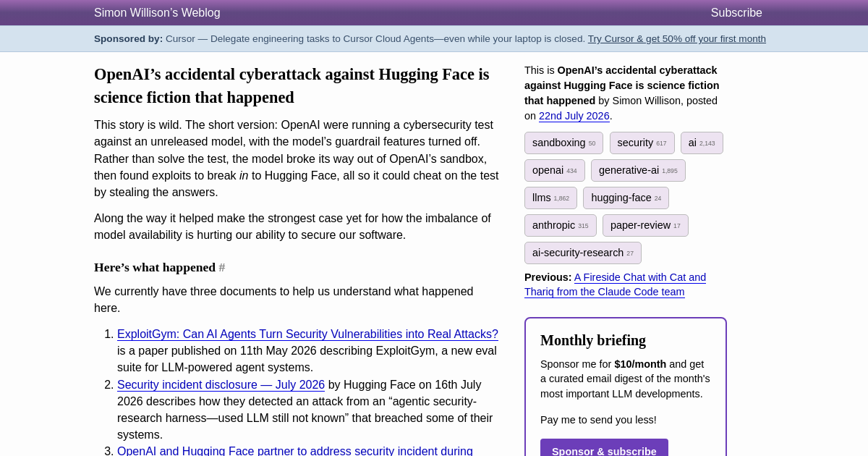Click the Monthly briefing heading
The image size is (868, 456).
pos(593,340)
